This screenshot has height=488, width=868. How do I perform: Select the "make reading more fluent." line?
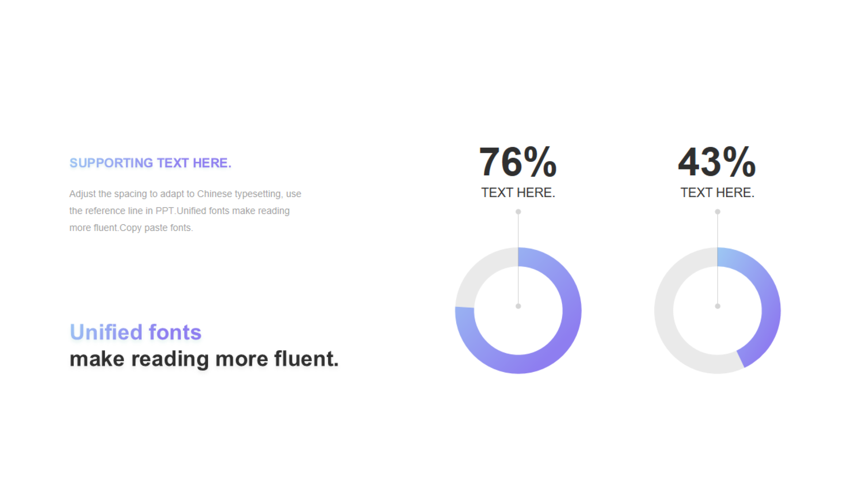(x=204, y=359)
